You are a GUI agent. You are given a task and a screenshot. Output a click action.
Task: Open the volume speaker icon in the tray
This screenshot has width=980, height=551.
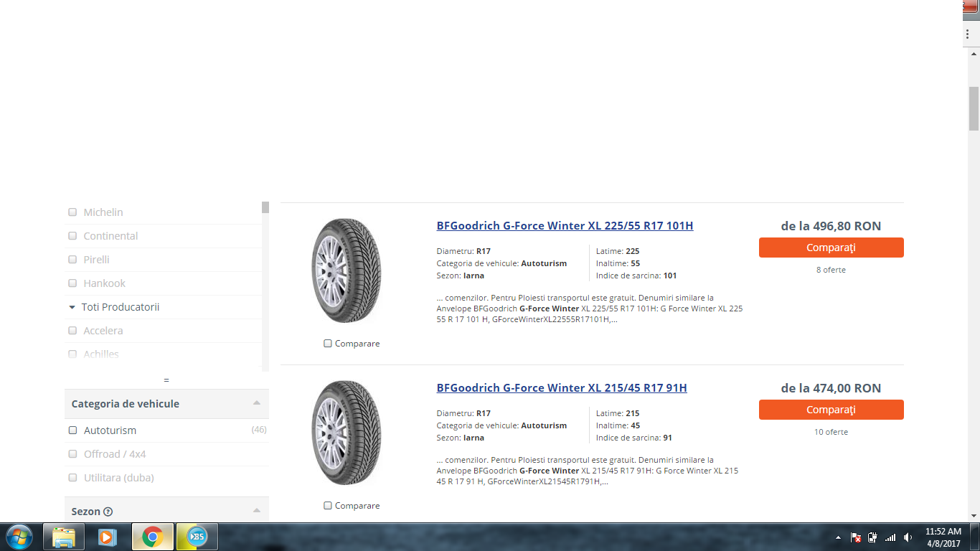point(908,537)
